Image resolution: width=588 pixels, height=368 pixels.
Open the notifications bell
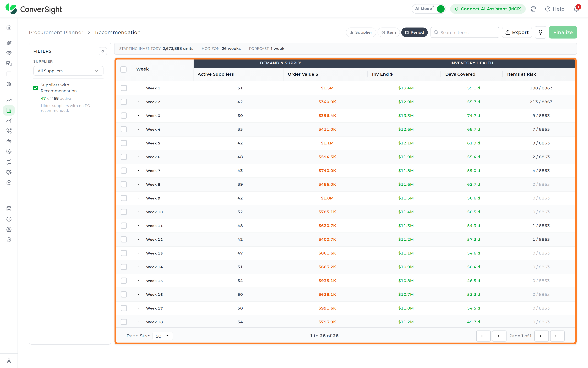576,9
